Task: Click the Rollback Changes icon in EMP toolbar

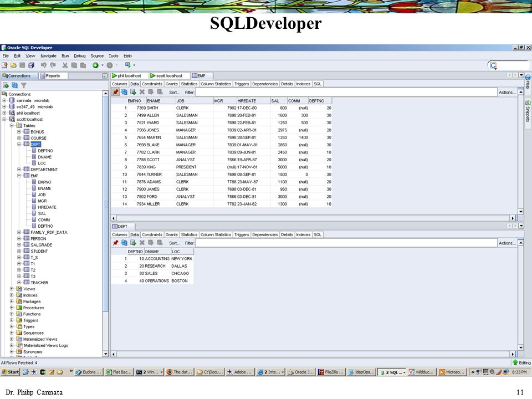Action: click(160, 92)
